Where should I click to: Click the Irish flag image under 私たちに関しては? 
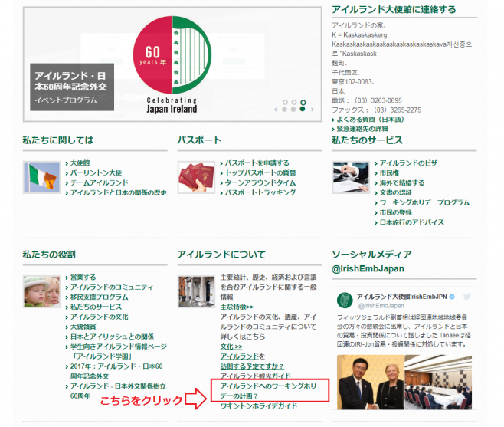[41, 177]
